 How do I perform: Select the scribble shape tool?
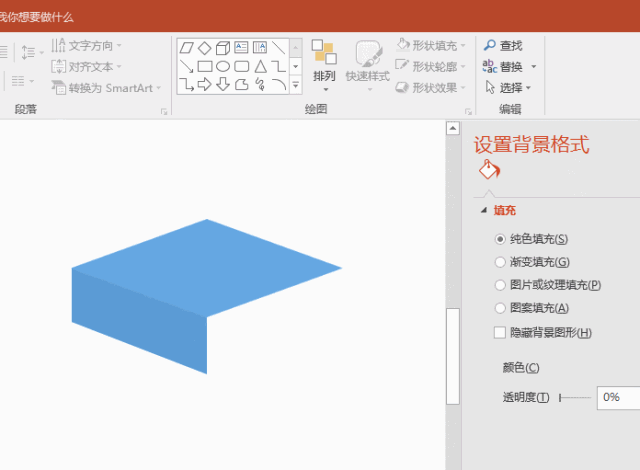point(260,84)
